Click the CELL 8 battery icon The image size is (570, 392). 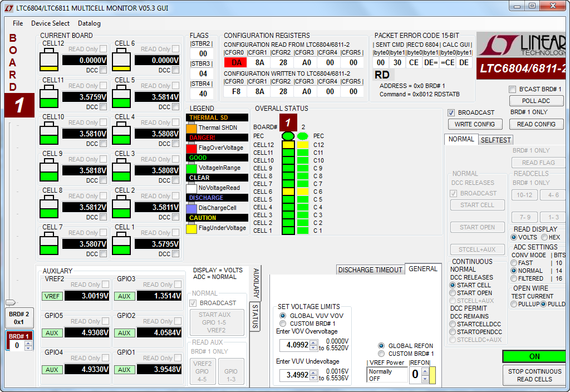click(x=49, y=207)
